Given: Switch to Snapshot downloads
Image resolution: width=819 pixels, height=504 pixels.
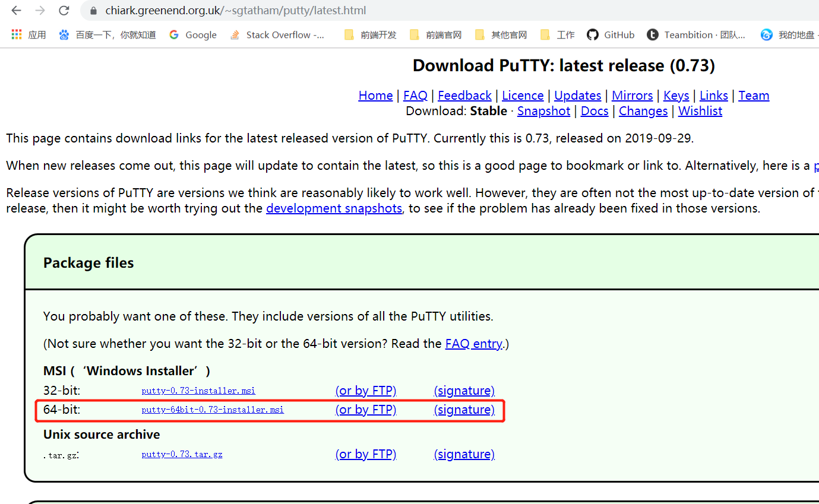Looking at the screenshot, I should pyautogui.click(x=543, y=111).
